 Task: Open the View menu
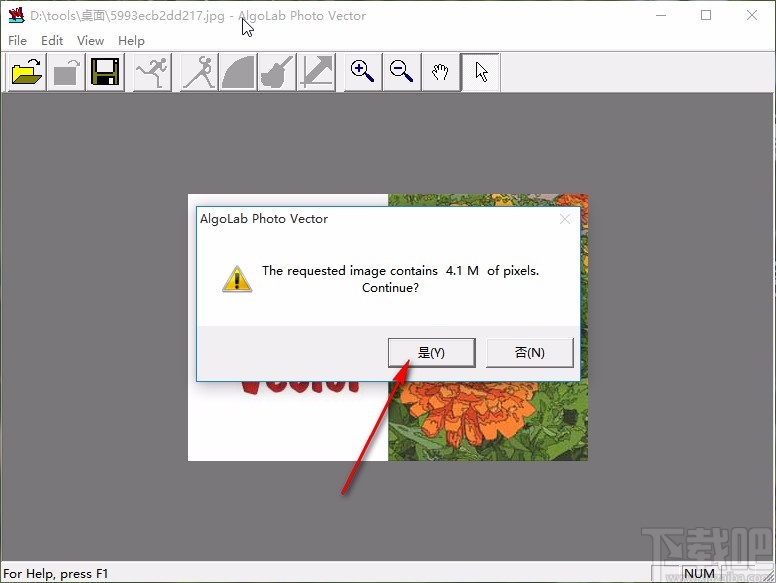click(91, 41)
